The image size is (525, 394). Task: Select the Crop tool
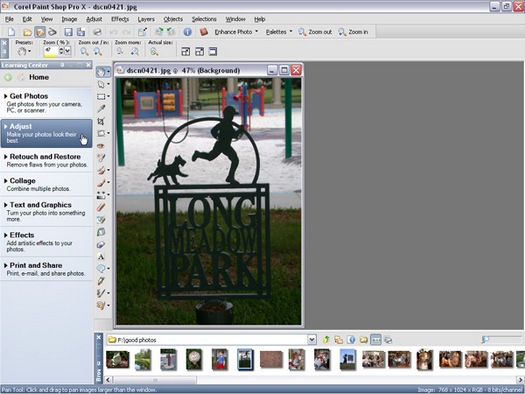click(x=101, y=121)
